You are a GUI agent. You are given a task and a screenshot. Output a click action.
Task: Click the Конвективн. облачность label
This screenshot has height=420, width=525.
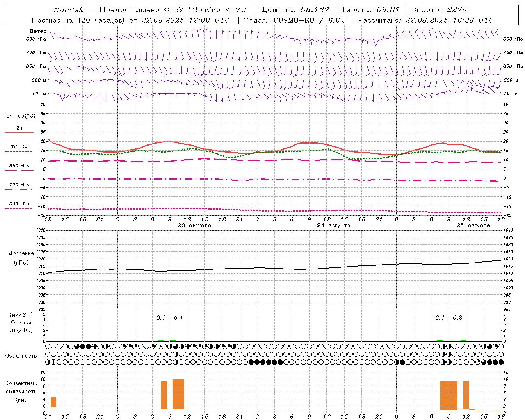click(x=21, y=388)
